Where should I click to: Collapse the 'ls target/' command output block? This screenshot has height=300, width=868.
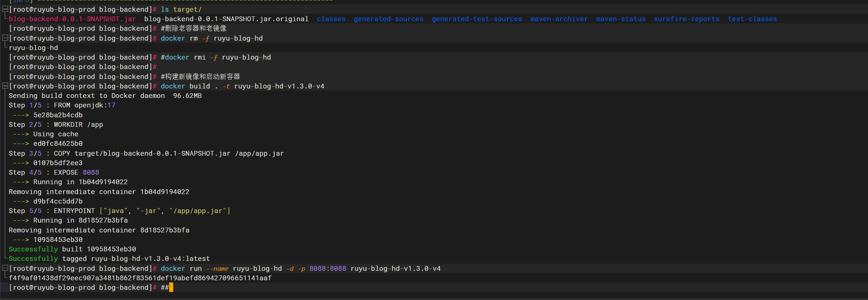point(5,9)
